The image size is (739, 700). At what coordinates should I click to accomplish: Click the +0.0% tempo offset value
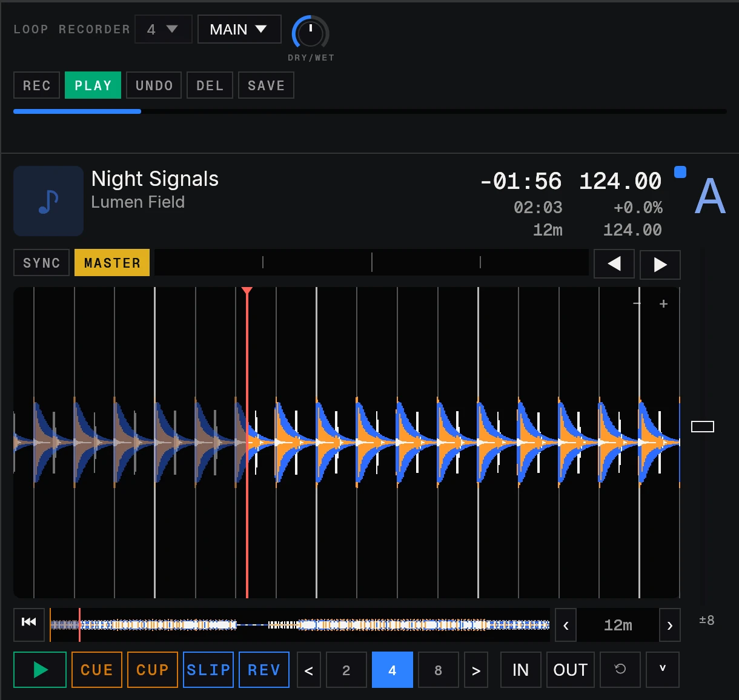click(x=638, y=208)
